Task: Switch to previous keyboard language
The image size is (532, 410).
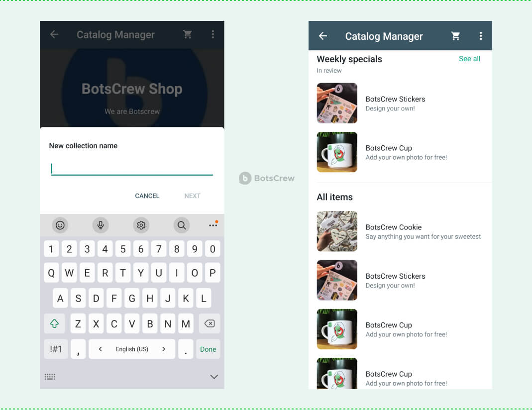Action: tap(100, 349)
